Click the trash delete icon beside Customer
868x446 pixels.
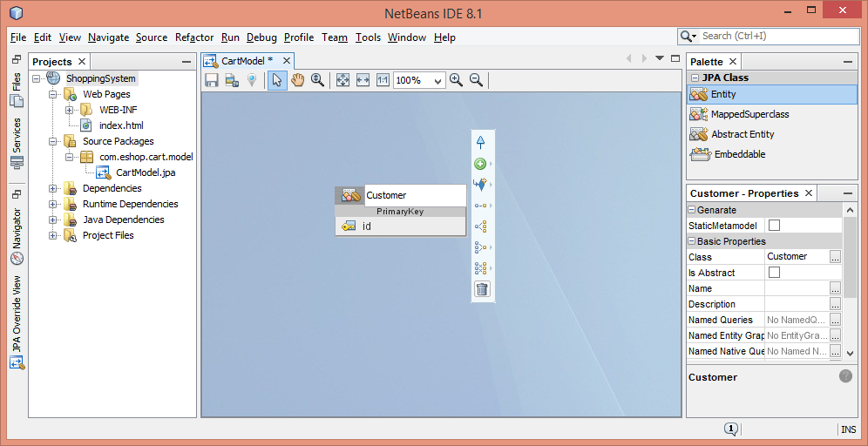click(482, 289)
